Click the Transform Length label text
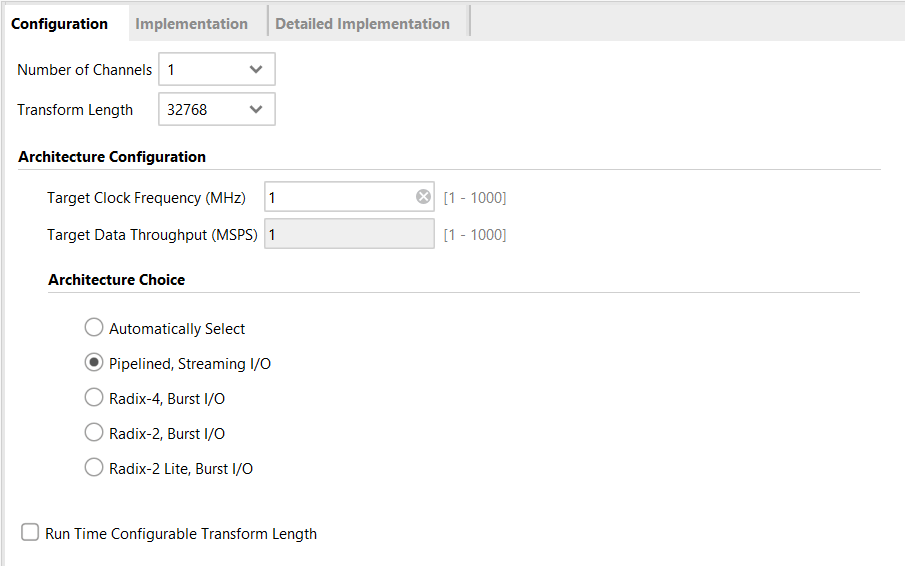The image size is (905, 566). [x=75, y=110]
